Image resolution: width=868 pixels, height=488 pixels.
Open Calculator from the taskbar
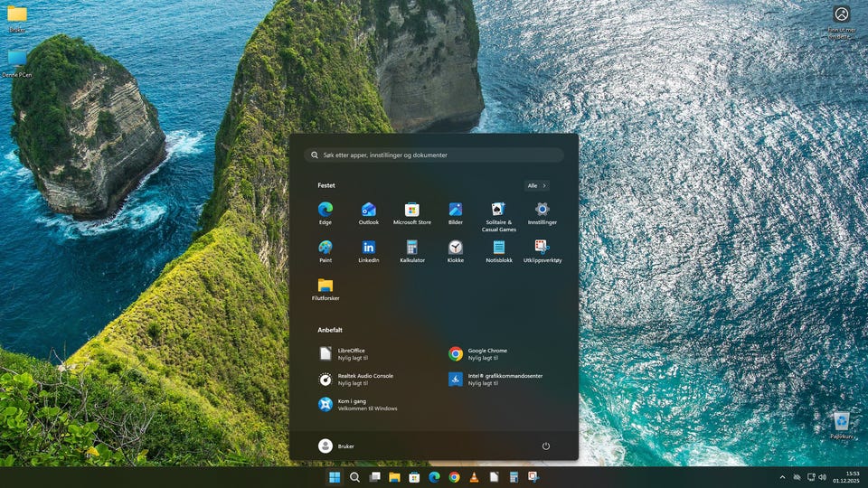click(x=514, y=477)
